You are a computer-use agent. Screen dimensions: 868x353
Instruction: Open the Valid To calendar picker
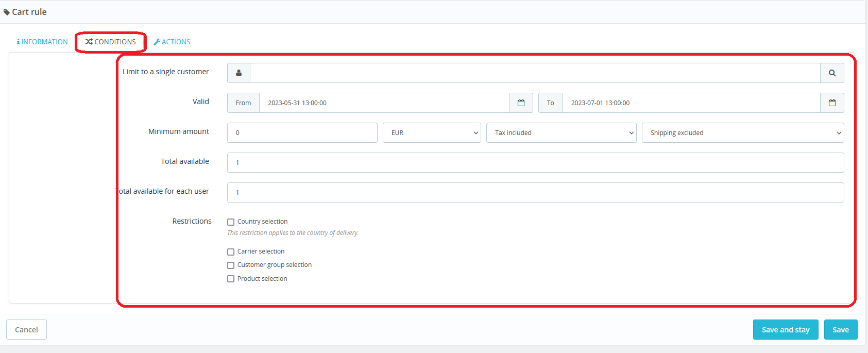coord(831,103)
